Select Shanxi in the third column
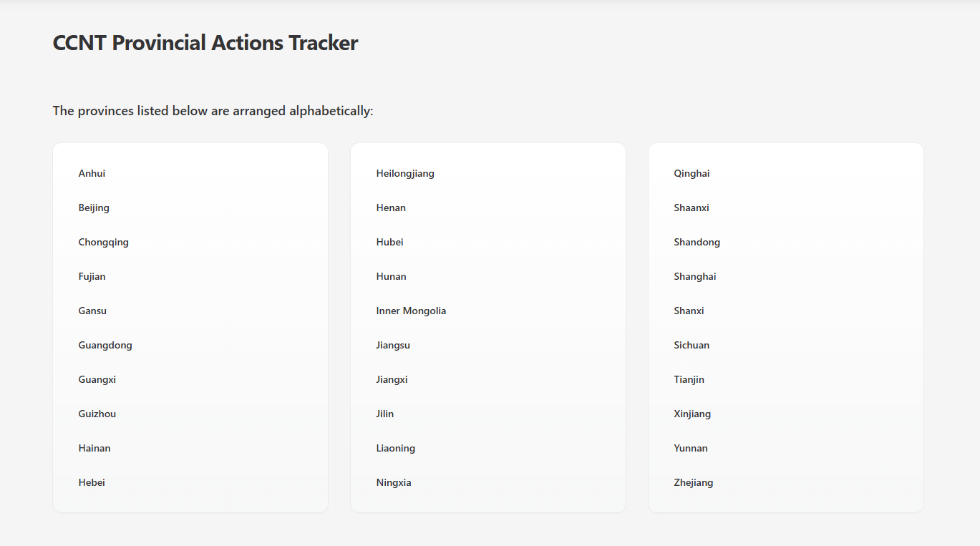The image size is (980, 546). (689, 311)
